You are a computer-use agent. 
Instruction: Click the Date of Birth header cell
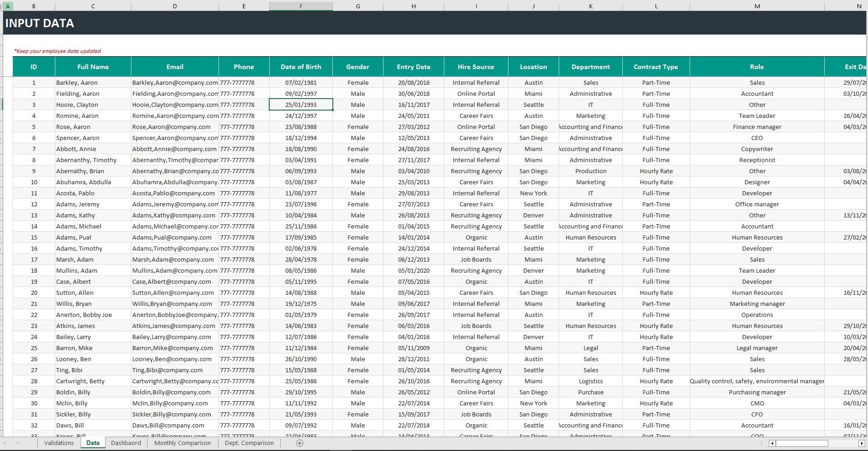[301, 67]
